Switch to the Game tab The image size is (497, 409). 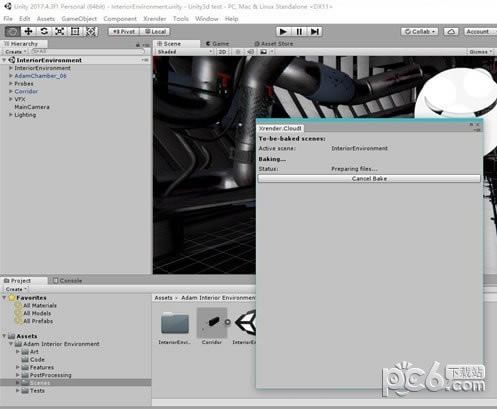tap(217, 44)
